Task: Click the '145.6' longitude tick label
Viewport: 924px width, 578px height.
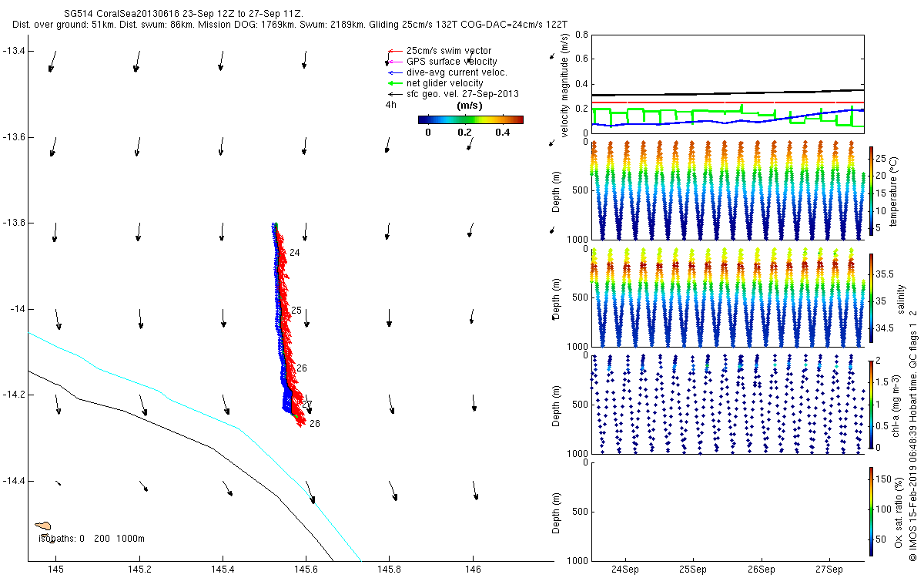Action: (306, 569)
